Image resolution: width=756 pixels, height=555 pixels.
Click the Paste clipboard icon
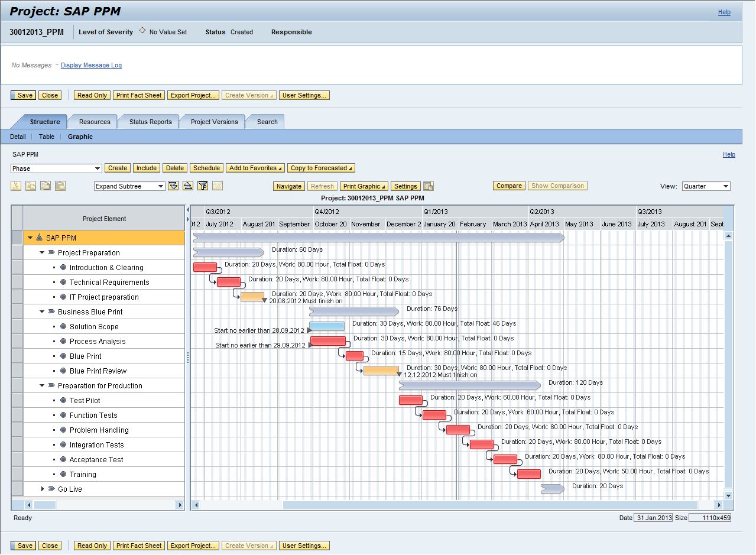pos(60,186)
